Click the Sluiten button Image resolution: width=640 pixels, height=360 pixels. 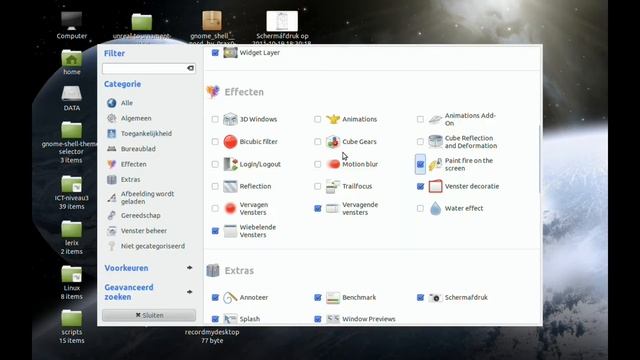[x=149, y=315]
